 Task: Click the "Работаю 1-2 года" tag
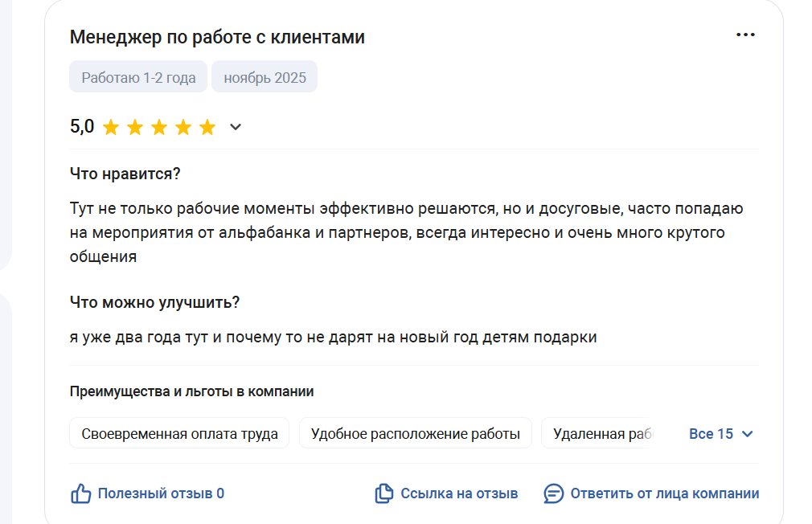click(x=138, y=78)
